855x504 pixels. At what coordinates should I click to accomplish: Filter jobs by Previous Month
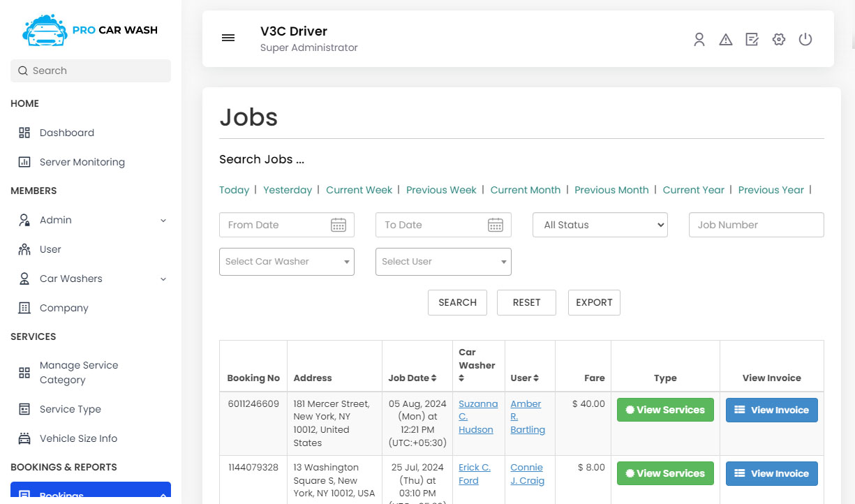[611, 190]
